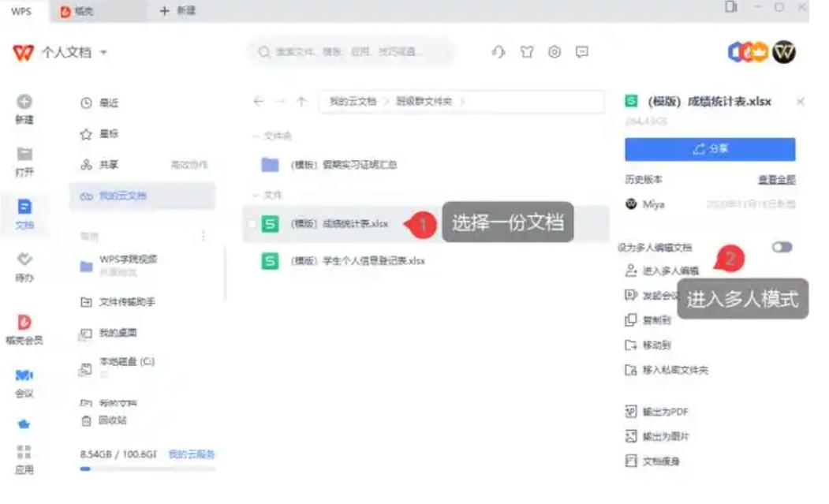Screen dimensions: 829x504
Task: Click the cloud storage usage bar
Action: point(148,469)
